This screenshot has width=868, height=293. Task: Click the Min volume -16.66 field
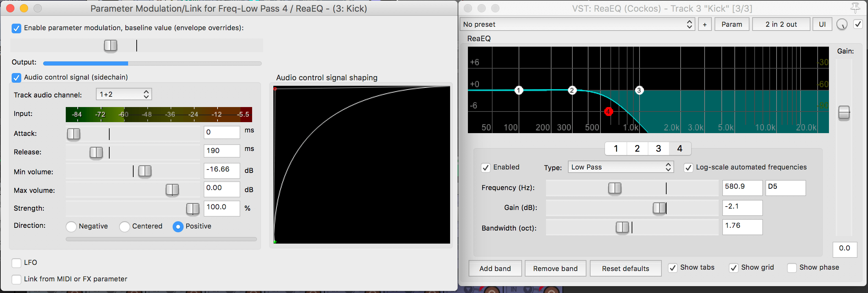(x=222, y=171)
